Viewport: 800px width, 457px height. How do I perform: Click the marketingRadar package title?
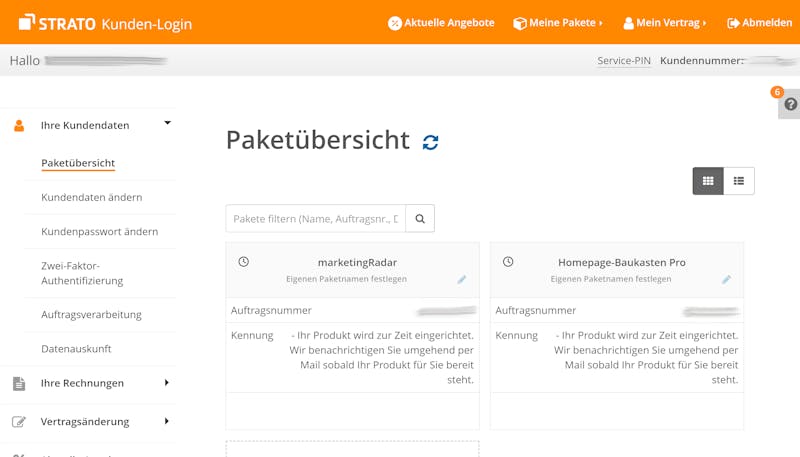click(357, 263)
